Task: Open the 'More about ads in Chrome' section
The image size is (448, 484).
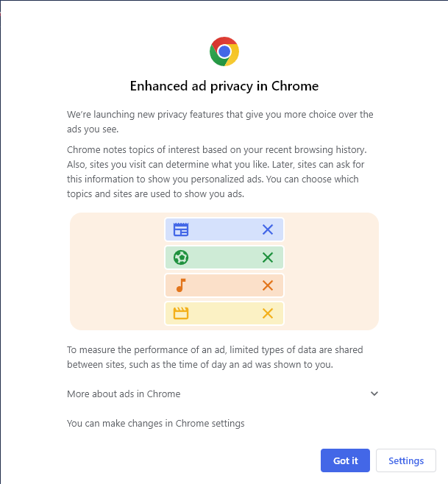Action: pyautogui.click(x=124, y=394)
